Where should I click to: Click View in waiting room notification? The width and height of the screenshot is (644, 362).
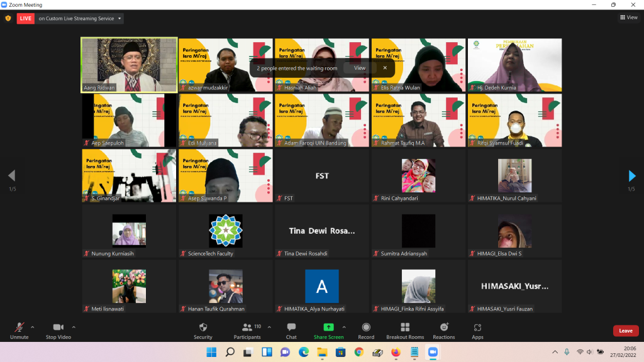(x=359, y=68)
